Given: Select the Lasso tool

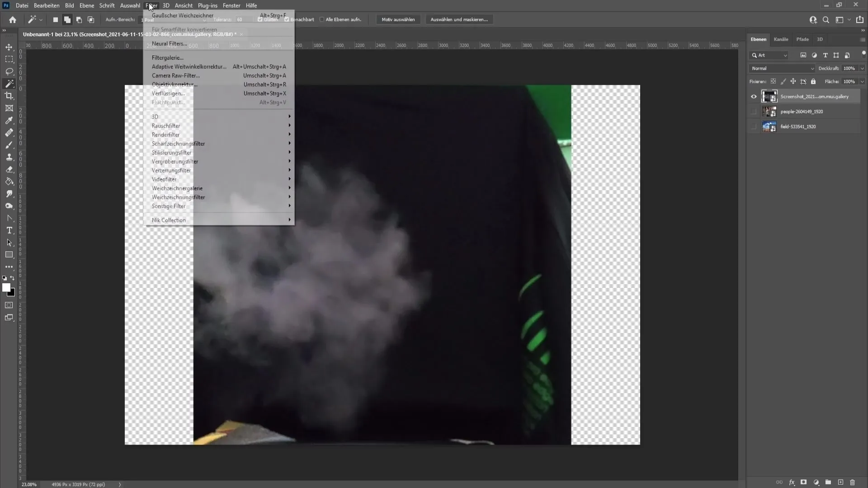Looking at the screenshot, I should 9,71.
